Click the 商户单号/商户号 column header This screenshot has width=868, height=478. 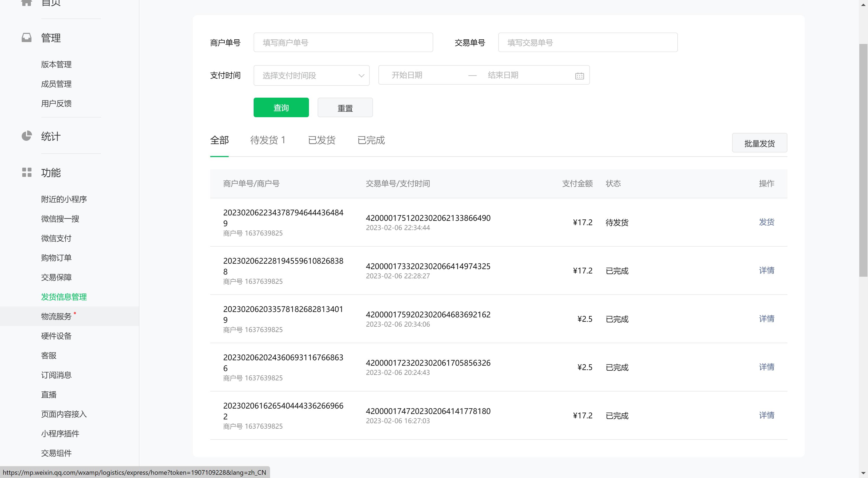point(251,183)
